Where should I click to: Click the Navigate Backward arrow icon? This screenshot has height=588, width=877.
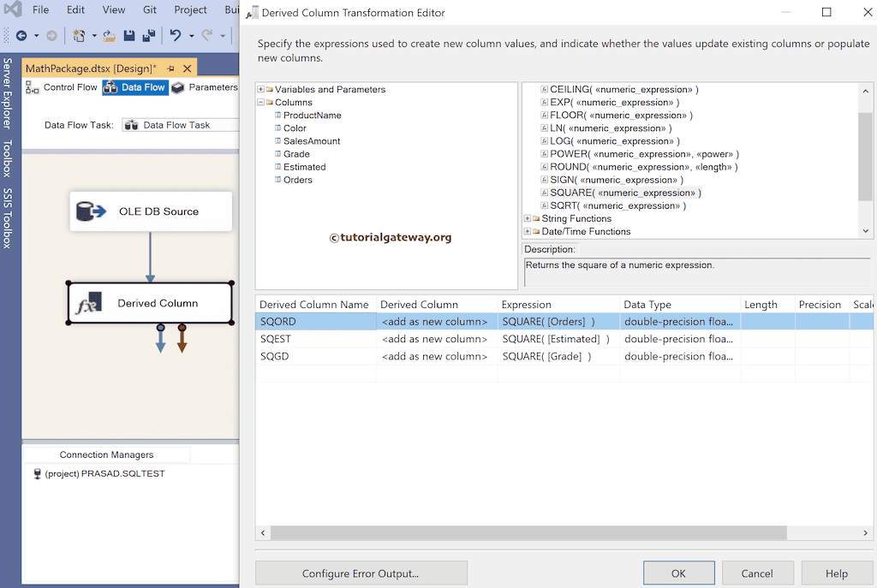[x=21, y=35]
